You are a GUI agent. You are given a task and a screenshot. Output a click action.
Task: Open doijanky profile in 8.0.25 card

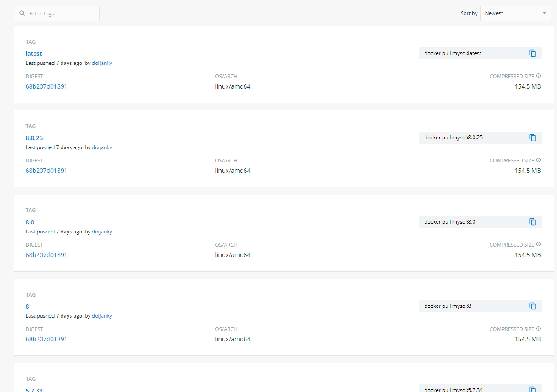pyautogui.click(x=102, y=147)
